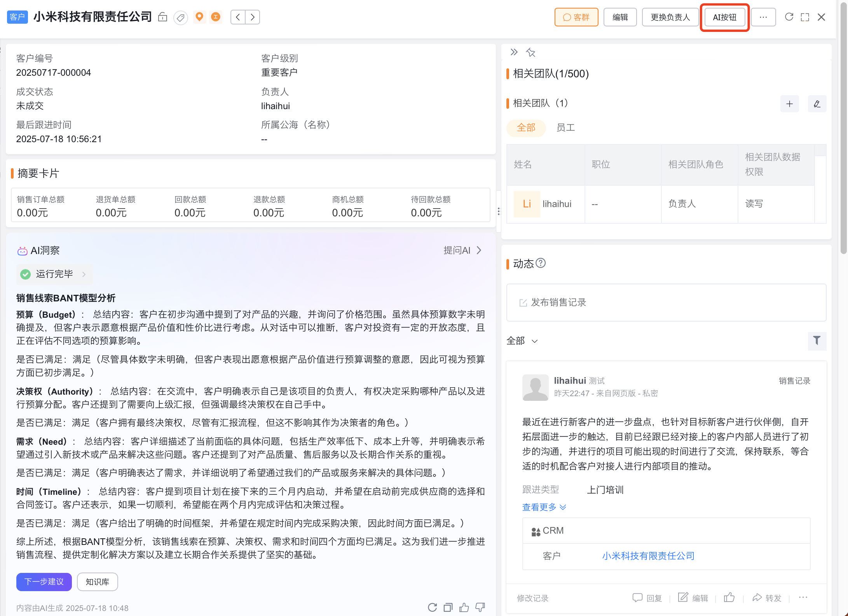
Task: Click the 发布销售记录 input box
Action: [666, 303]
